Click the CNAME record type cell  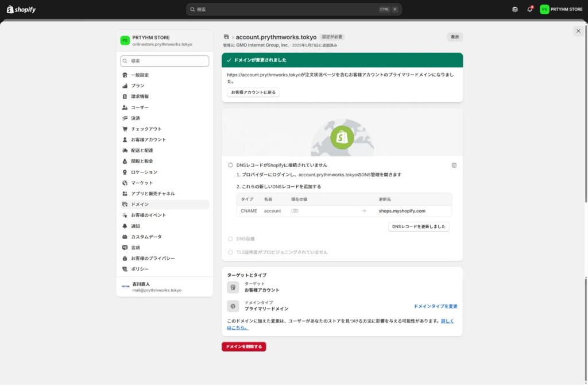(249, 211)
